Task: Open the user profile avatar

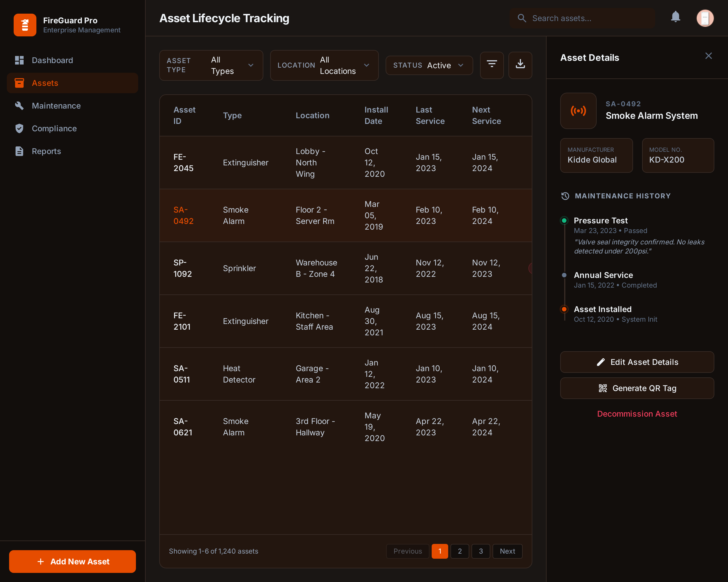Action: 705,18
